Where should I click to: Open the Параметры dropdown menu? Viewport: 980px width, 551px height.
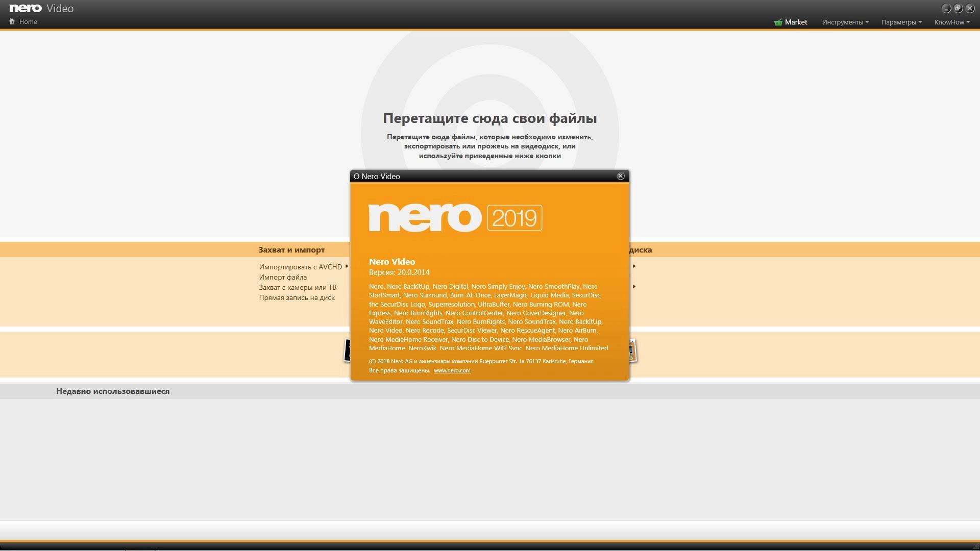pos(901,22)
